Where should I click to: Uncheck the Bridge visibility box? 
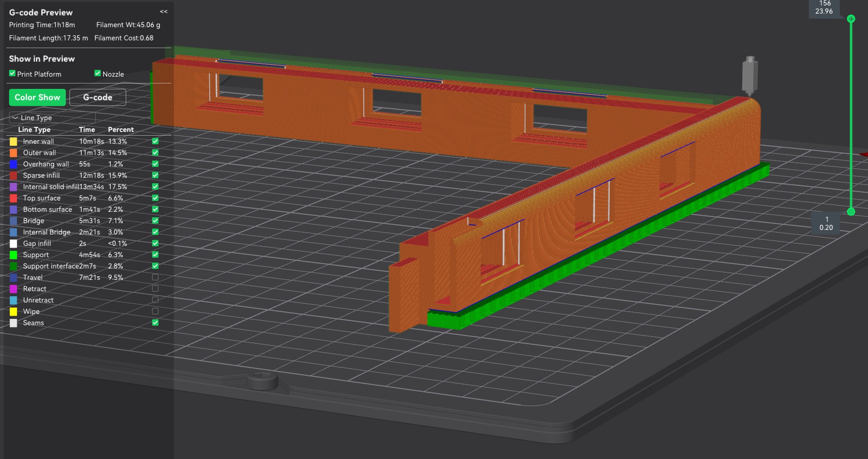tap(155, 220)
